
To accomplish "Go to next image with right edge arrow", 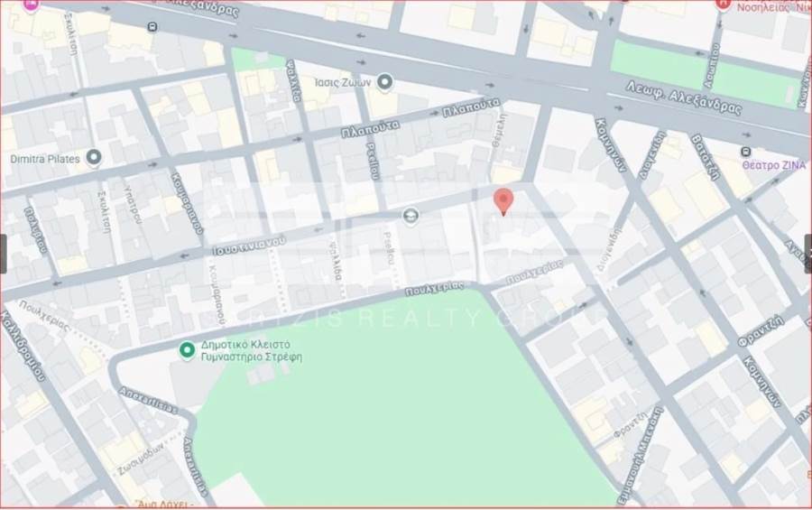I will click(807, 254).
